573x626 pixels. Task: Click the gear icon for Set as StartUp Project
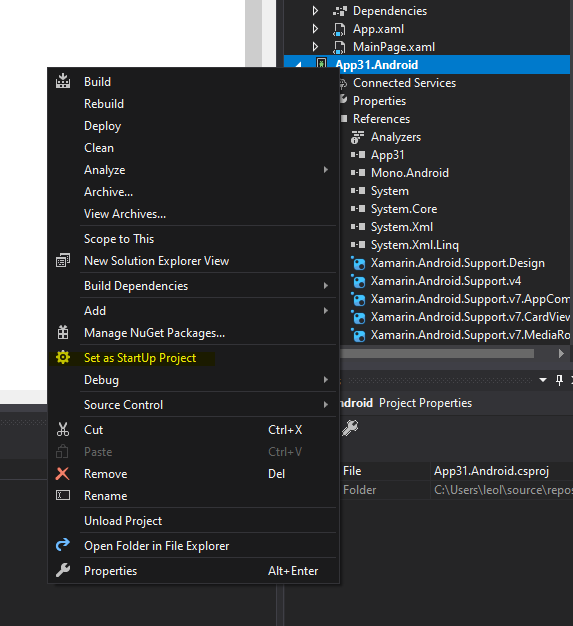click(63, 357)
